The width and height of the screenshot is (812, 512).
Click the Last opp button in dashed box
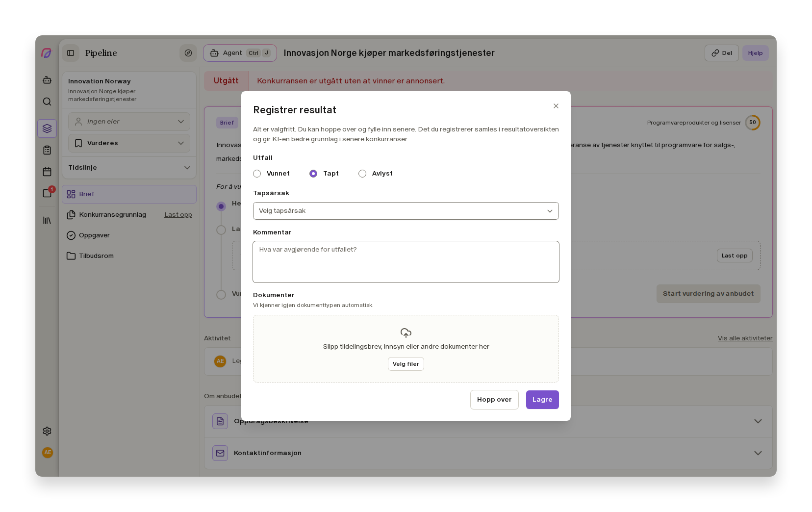(735, 256)
